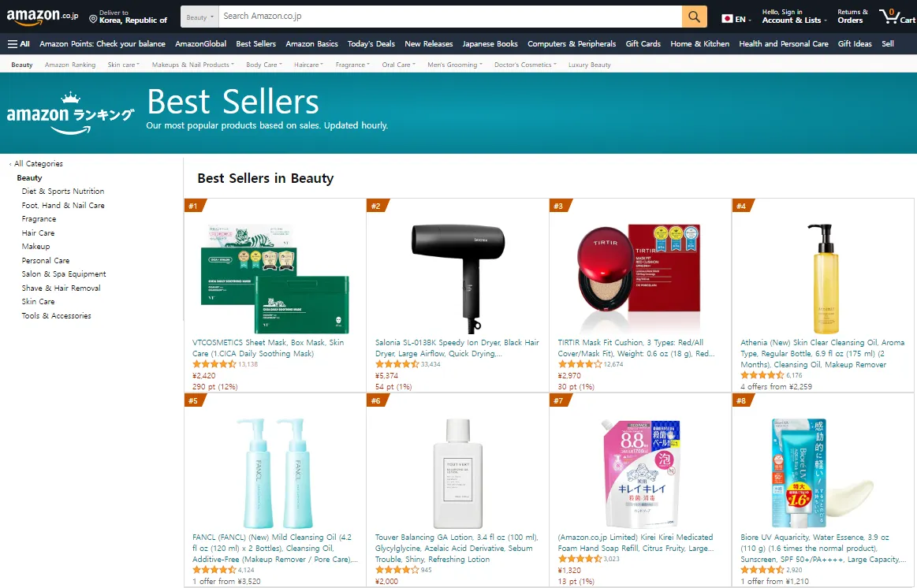
Task: Select the Gift Cards nav item
Action: [643, 44]
